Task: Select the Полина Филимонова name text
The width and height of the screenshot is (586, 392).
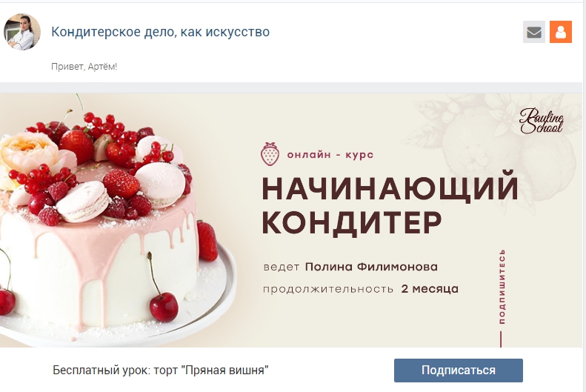Action: point(371,267)
